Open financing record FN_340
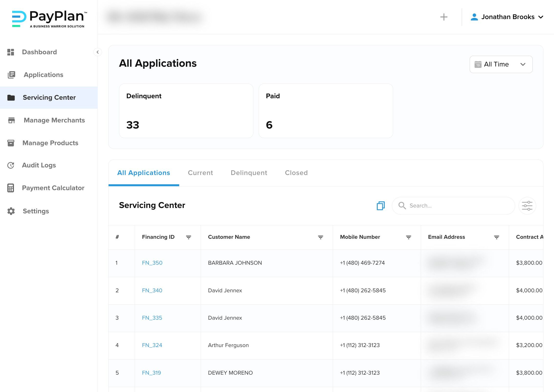The height and width of the screenshot is (392, 554). (152, 291)
